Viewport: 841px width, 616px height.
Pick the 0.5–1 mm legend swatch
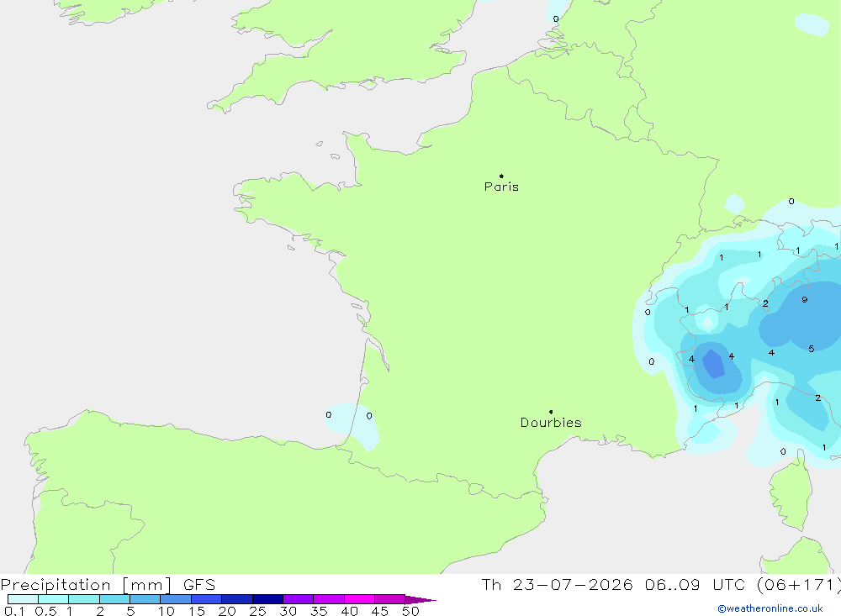53,599
